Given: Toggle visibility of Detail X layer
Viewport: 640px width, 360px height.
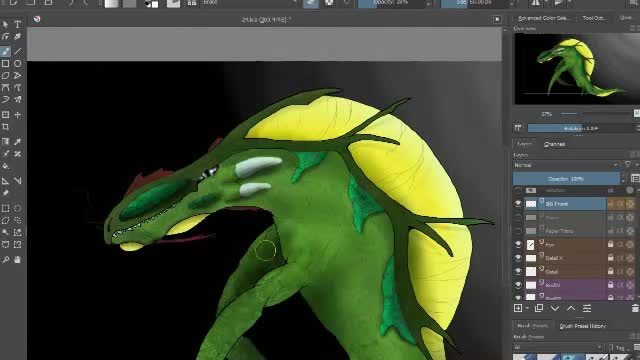Looking at the screenshot, I should (x=518, y=258).
